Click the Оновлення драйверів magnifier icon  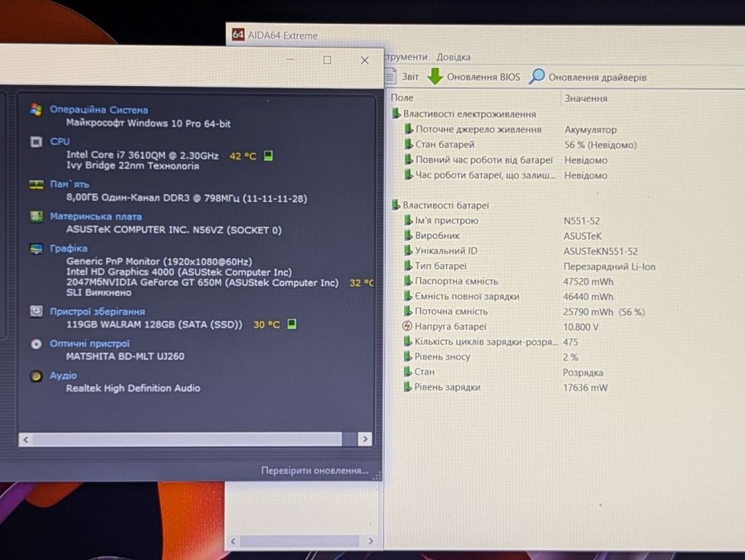[x=536, y=76]
